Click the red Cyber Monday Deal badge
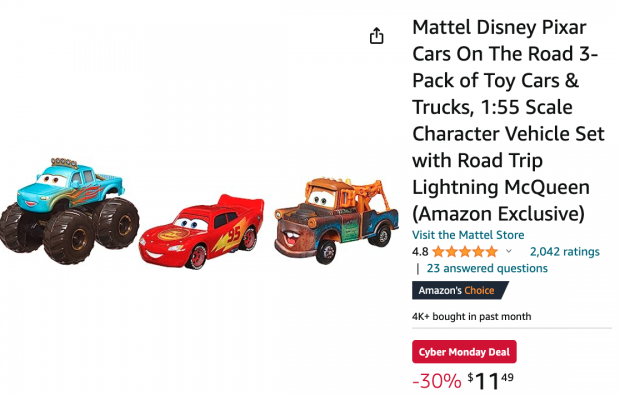 [x=464, y=352]
